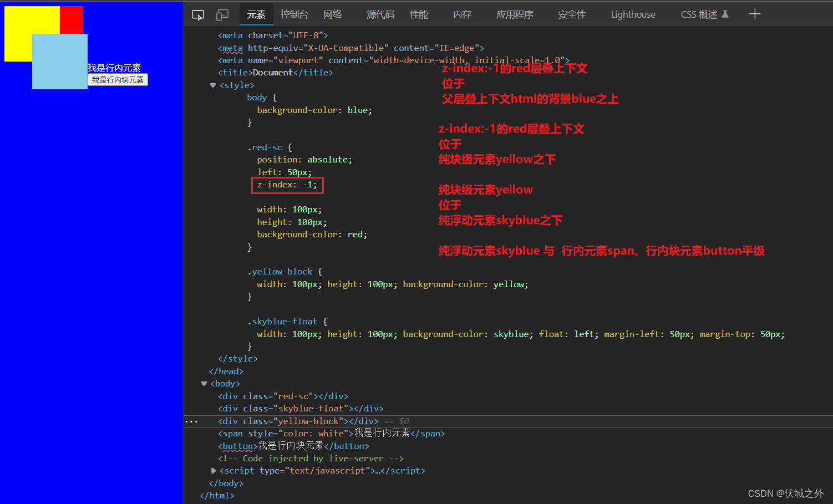The height and width of the screenshot is (504, 833).
Task: Switch to the 源代码 tab
Action: pyautogui.click(x=380, y=14)
